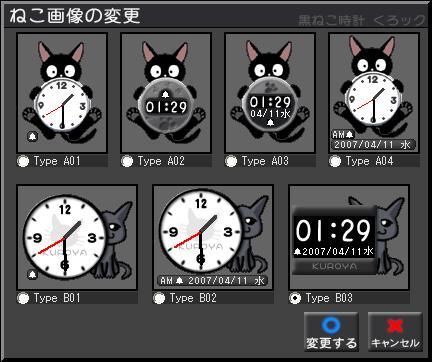Click the Type A02 digital cat clock thumbnail
The width and height of the screenshot is (432, 362).
tap(166, 93)
